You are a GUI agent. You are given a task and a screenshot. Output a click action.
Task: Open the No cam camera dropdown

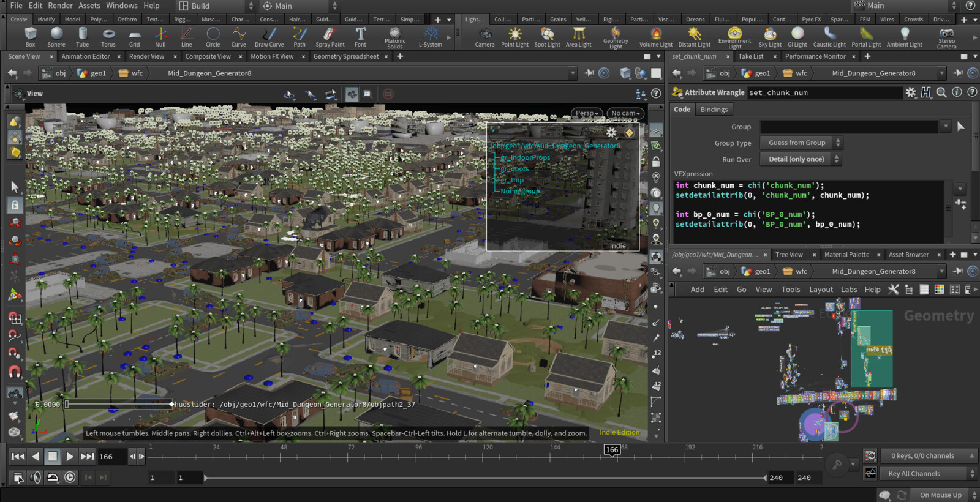[x=625, y=113]
